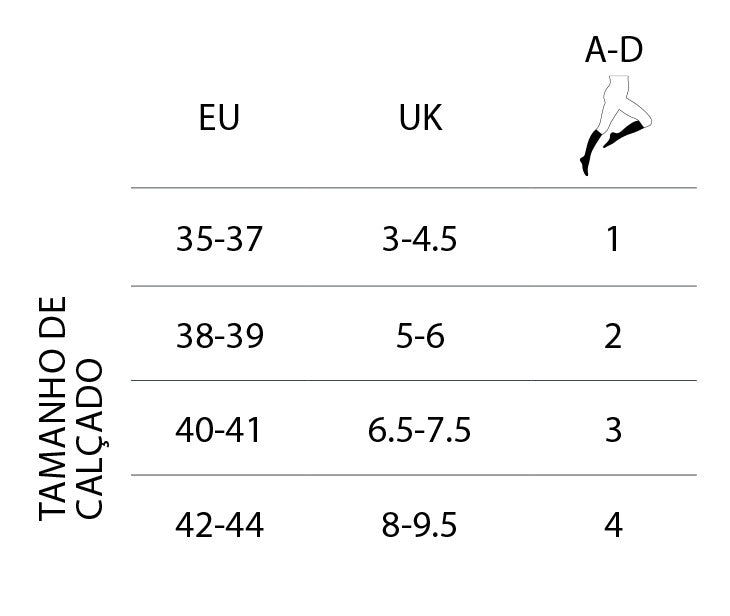
Task: Select EU size 38-39 cell
Action: point(219,336)
